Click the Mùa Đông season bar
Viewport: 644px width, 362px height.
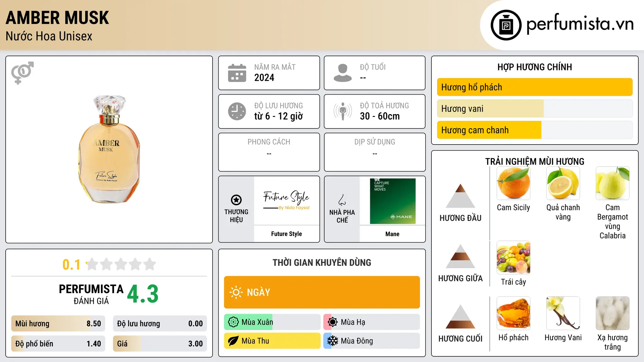pyautogui.click(x=372, y=341)
